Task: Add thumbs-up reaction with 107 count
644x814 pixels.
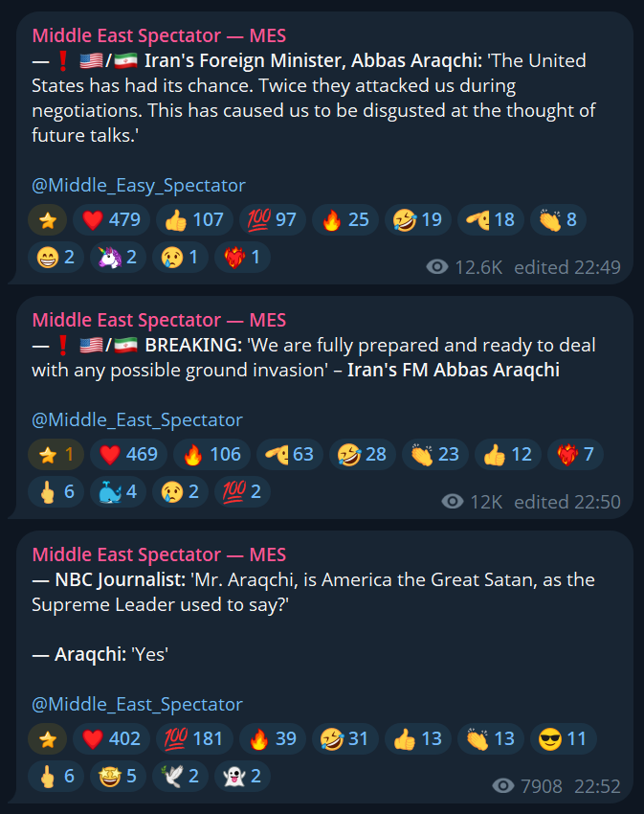Action: click(x=194, y=219)
